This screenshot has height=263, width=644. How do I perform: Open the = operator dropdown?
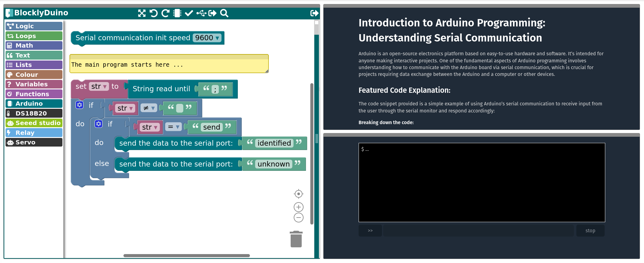click(173, 127)
